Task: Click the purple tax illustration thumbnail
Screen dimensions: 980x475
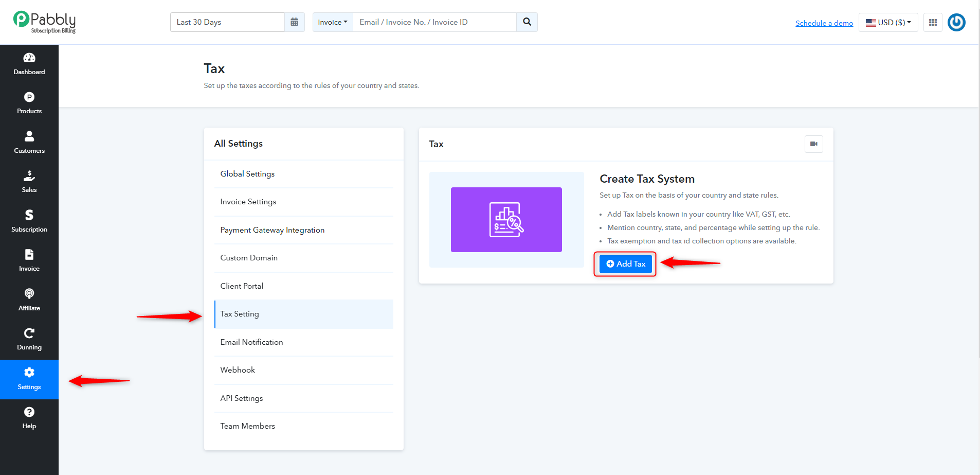Action: click(506, 220)
